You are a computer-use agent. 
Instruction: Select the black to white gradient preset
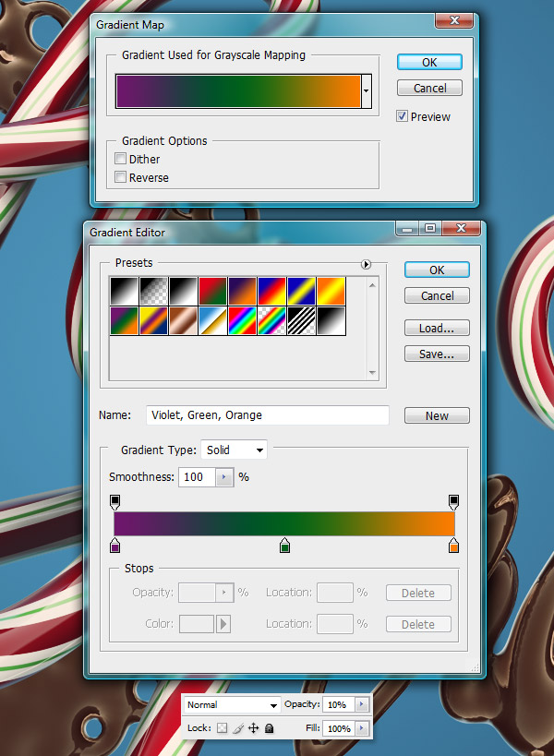[124, 291]
